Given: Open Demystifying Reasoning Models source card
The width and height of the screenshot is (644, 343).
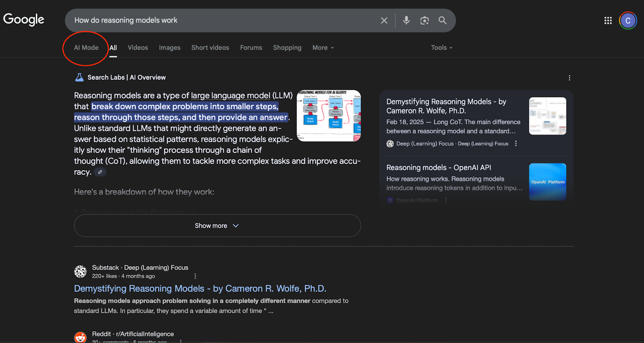Looking at the screenshot, I should [476, 122].
